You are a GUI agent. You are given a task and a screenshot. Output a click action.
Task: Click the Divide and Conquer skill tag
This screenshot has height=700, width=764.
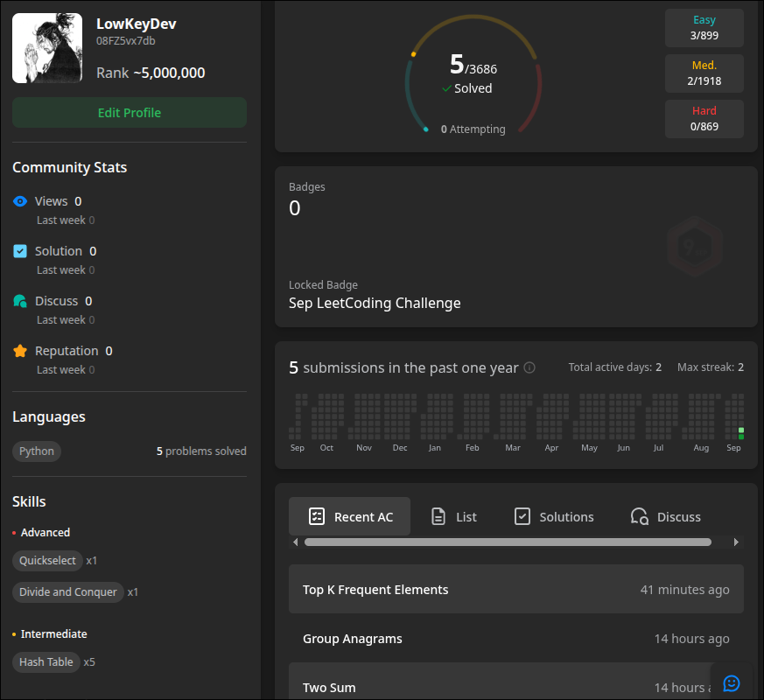[x=67, y=592]
